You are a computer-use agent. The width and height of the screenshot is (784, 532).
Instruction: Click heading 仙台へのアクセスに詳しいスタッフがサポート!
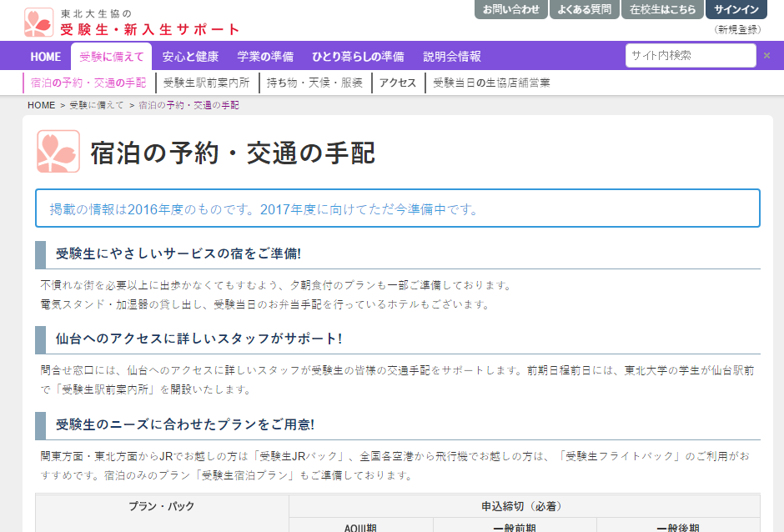[x=199, y=339]
